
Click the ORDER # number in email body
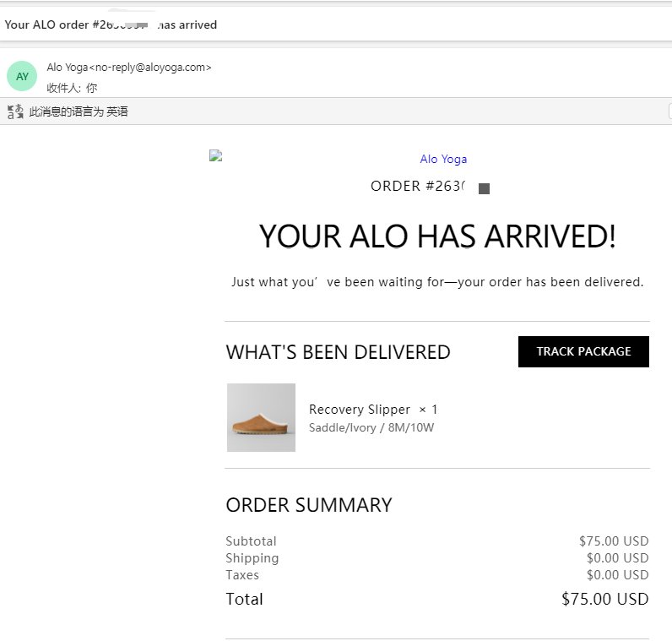click(x=418, y=186)
